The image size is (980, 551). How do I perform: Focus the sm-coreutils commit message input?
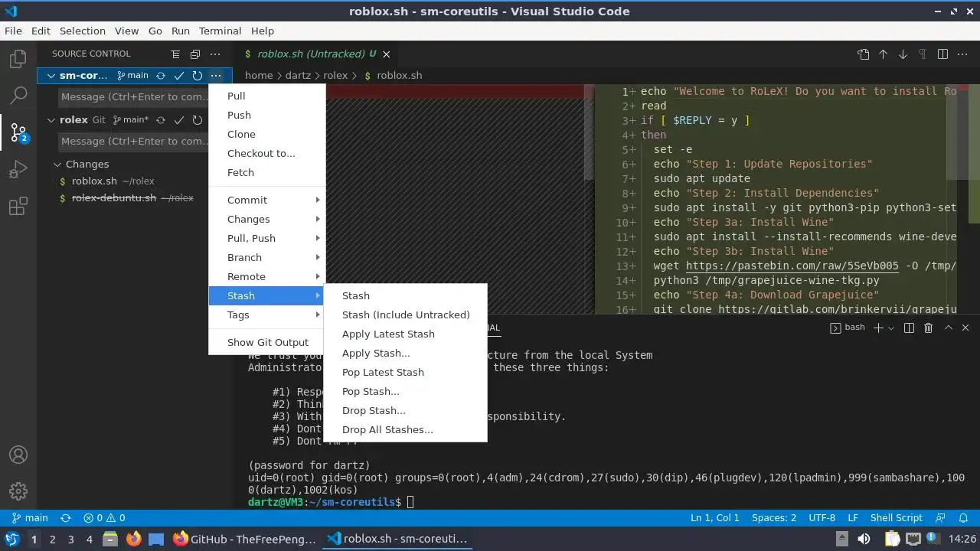(135, 97)
